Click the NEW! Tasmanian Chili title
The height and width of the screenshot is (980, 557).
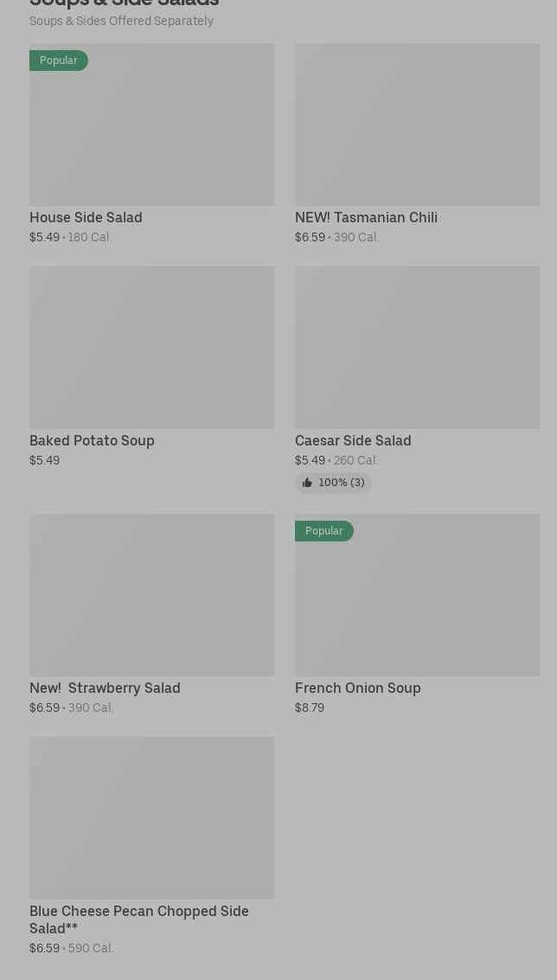[x=366, y=217]
